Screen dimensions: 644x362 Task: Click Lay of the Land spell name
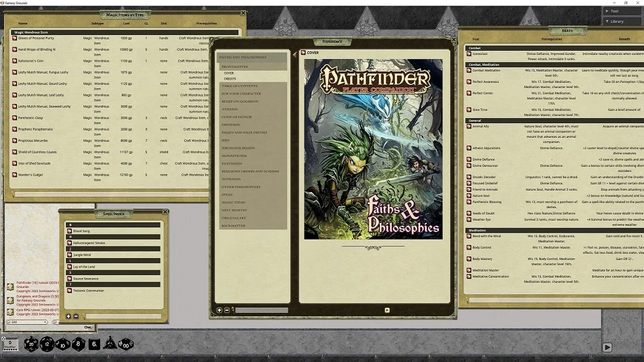(x=84, y=267)
